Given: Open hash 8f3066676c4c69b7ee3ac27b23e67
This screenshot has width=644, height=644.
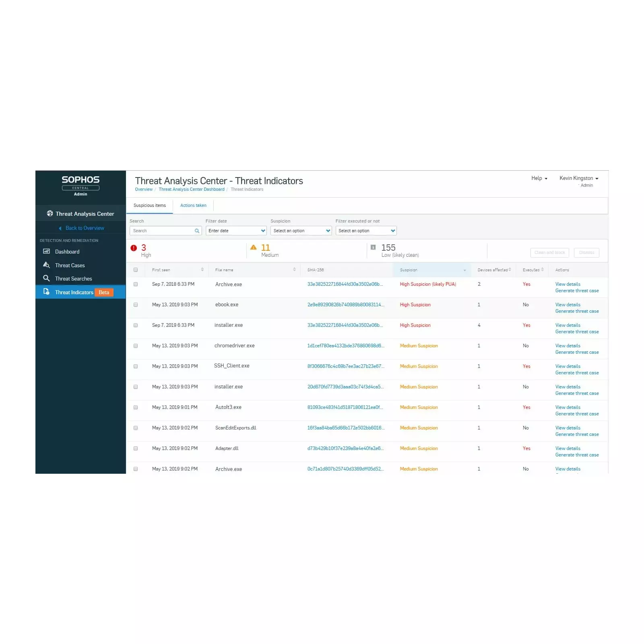Looking at the screenshot, I should pyautogui.click(x=346, y=366).
